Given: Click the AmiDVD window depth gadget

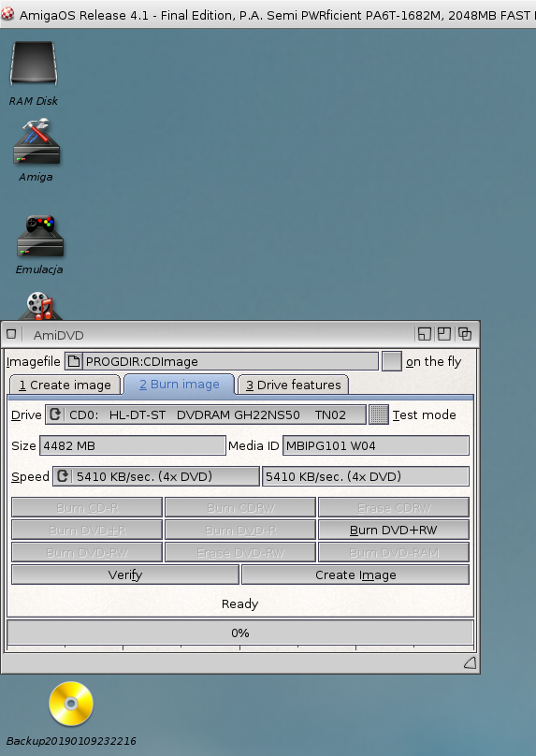Looking at the screenshot, I should click(x=465, y=334).
